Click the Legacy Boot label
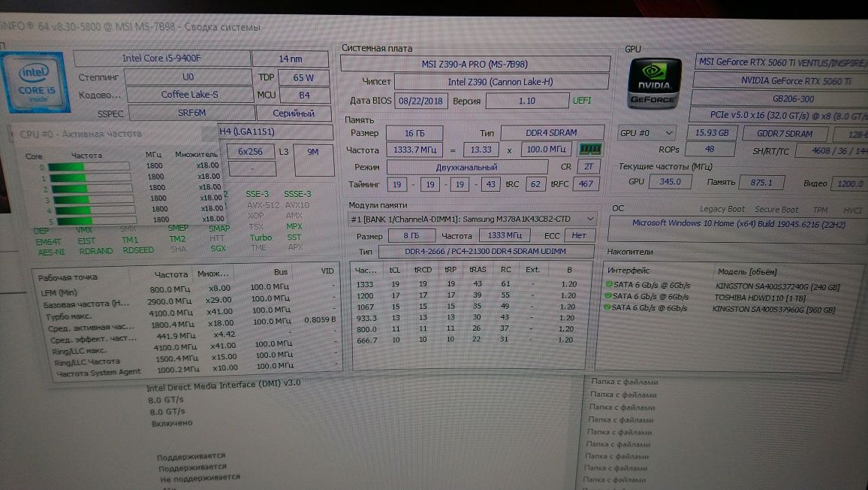The height and width of the screenshot is (490, 868). coord(722,209)
